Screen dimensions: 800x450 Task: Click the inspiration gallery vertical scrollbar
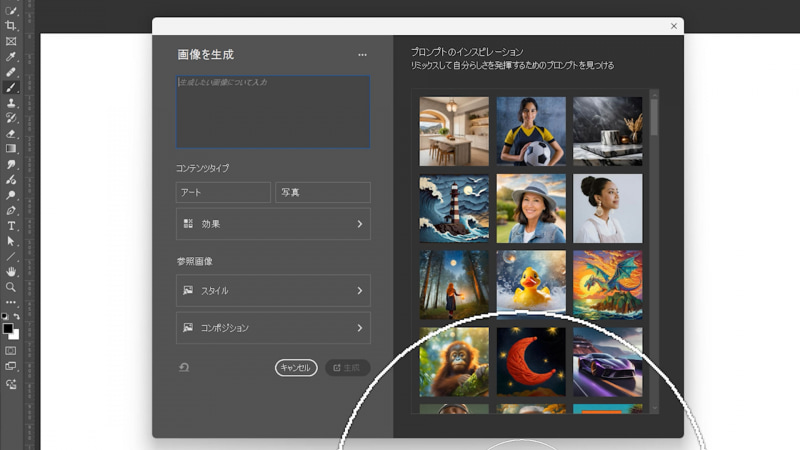coord(655,117)
